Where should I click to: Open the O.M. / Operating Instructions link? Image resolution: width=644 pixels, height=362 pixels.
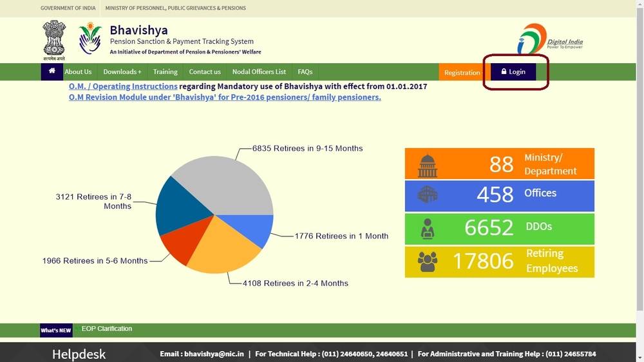click(x=123, y=86)
